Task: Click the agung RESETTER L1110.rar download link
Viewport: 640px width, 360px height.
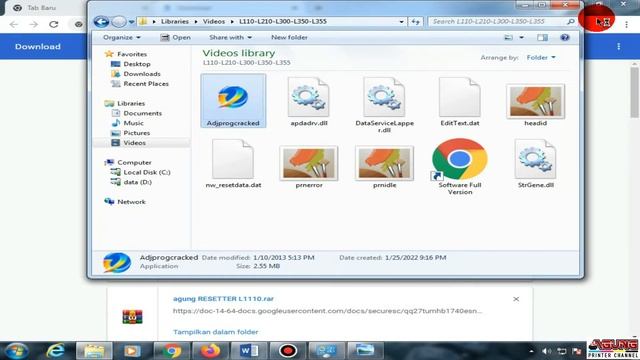Action: (x=223, y=299)
